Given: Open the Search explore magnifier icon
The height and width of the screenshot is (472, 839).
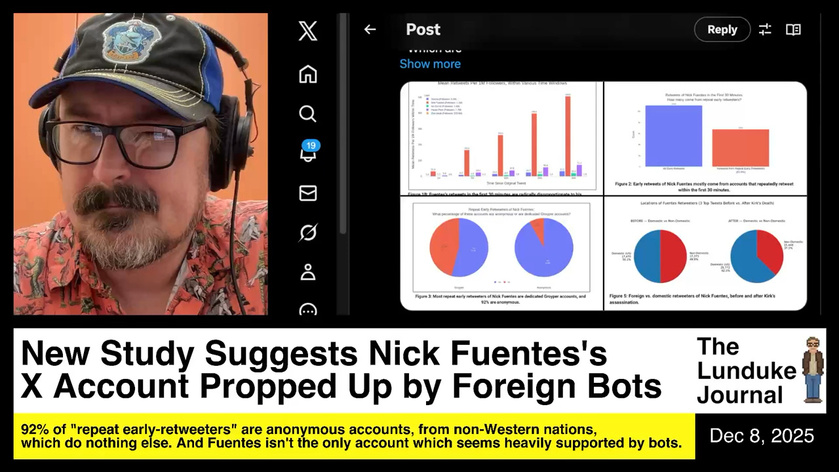Looking at the screenshot, I should (x=308, y=114).
